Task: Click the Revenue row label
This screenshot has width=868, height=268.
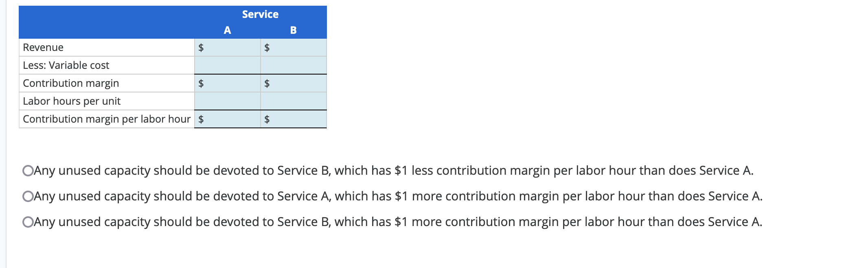Action: coord(43,47)
